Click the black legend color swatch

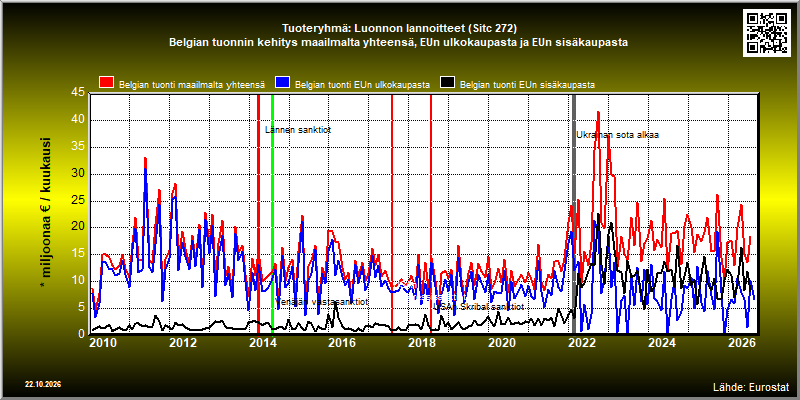[447, 83]
